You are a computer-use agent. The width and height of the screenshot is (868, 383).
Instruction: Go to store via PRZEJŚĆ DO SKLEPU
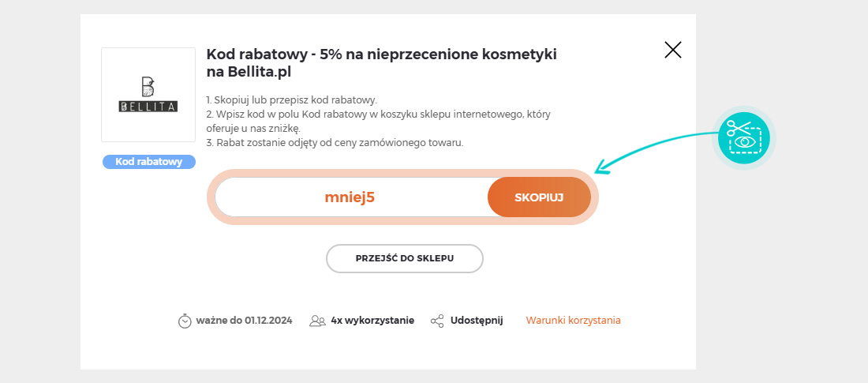(x=405, y=259)
